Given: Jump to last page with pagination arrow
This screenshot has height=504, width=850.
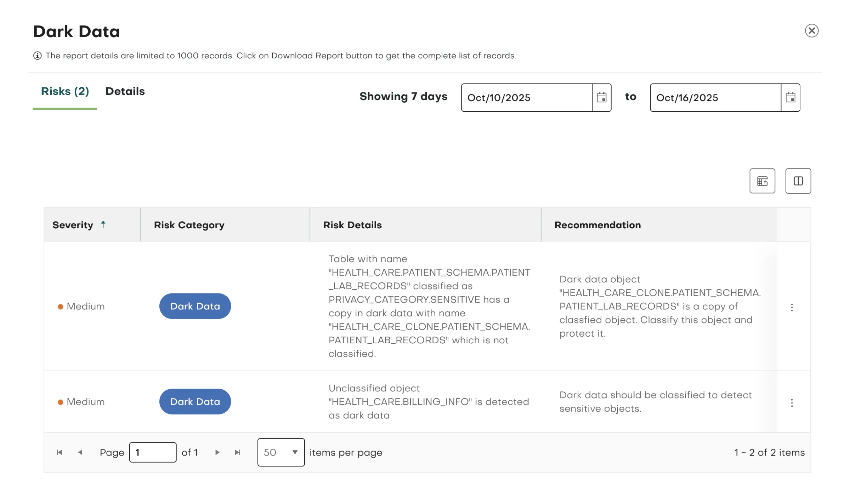Looking at the screenshot, I should pyautogui.click(x=237, y=452).
